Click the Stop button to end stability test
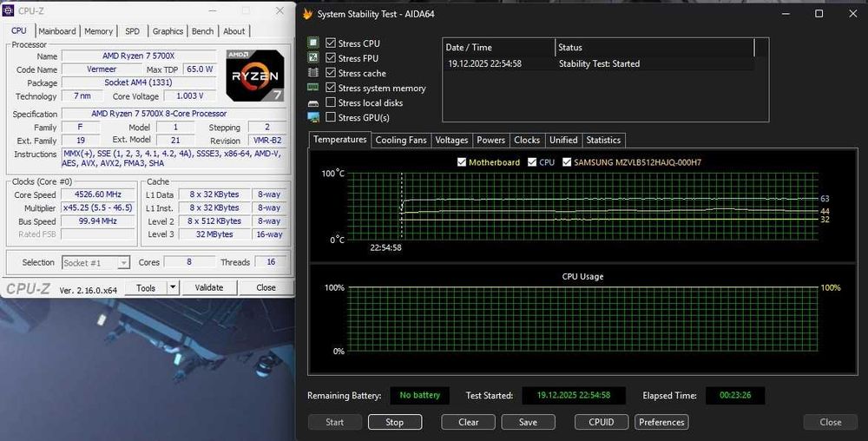Screen dimensions: 868x441 [395, 422]
